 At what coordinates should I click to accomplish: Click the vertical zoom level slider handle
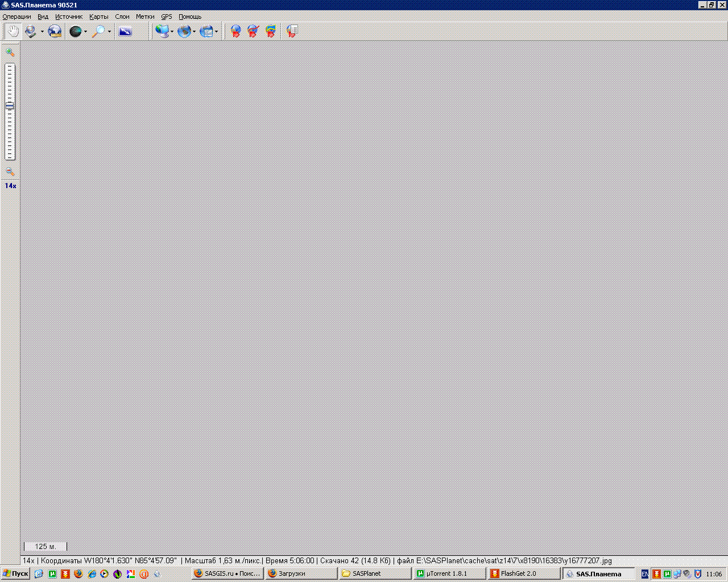(x=10, y=106)
